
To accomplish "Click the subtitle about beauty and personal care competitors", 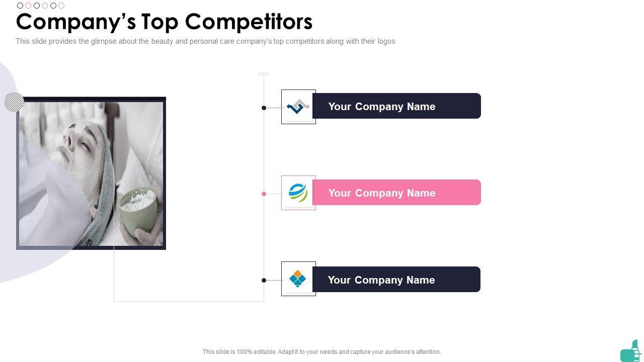I will (205, 41).
